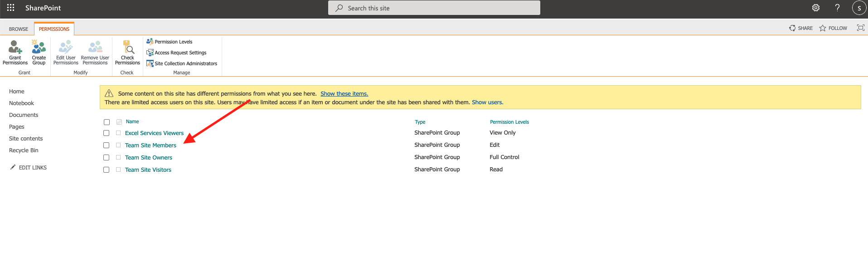Tick the select-all checkbox in header
Image resolution: width=868 pixels, height=276 pixels.
point(107,122)
